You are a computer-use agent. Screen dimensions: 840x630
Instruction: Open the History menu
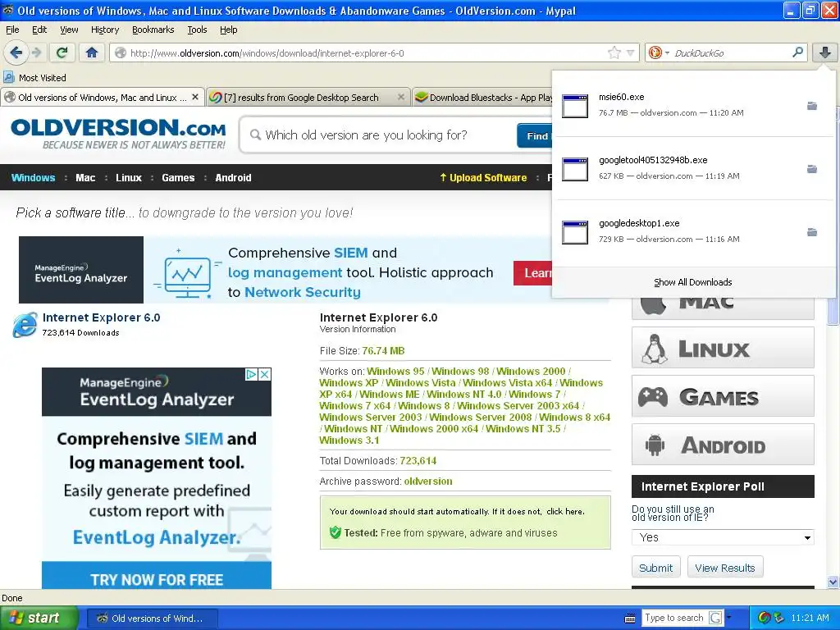point(104,30)
